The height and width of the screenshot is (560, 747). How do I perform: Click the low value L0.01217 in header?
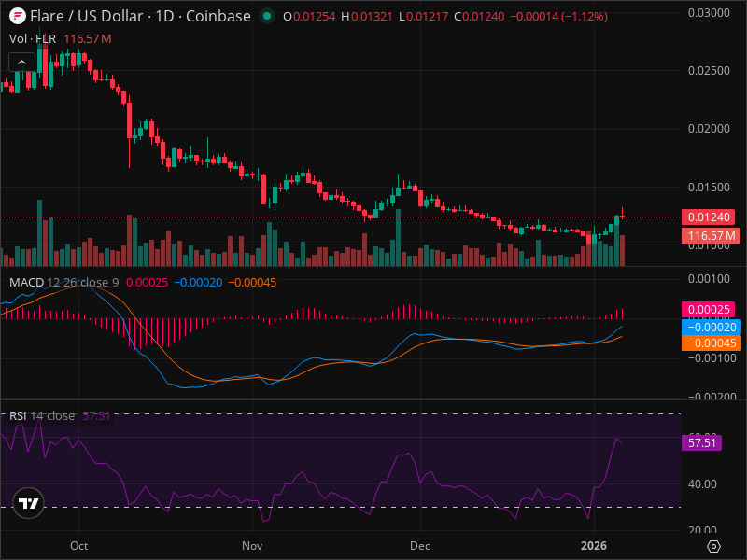click(x=424, y=16)
